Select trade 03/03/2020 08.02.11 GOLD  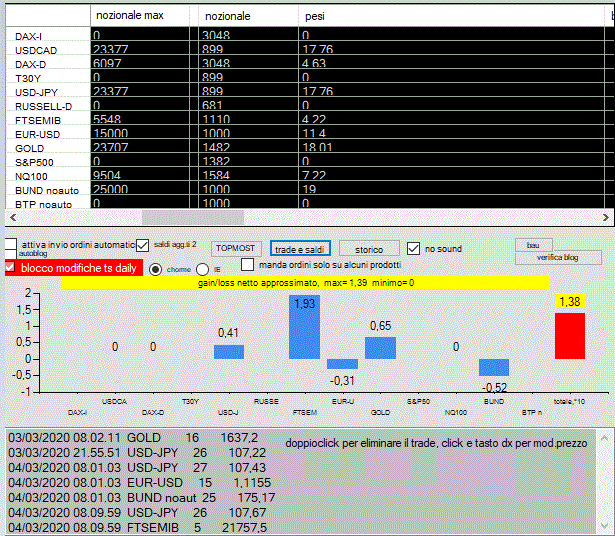[x=133, y=438]
